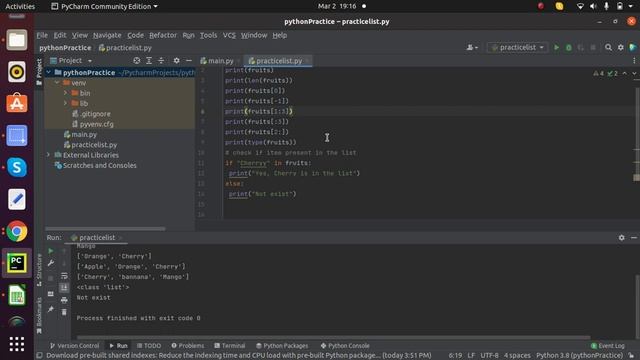The width and height of the screenshot is (640, 360).
Task: Open the Terminal tool window
Action: pos(230,346)
